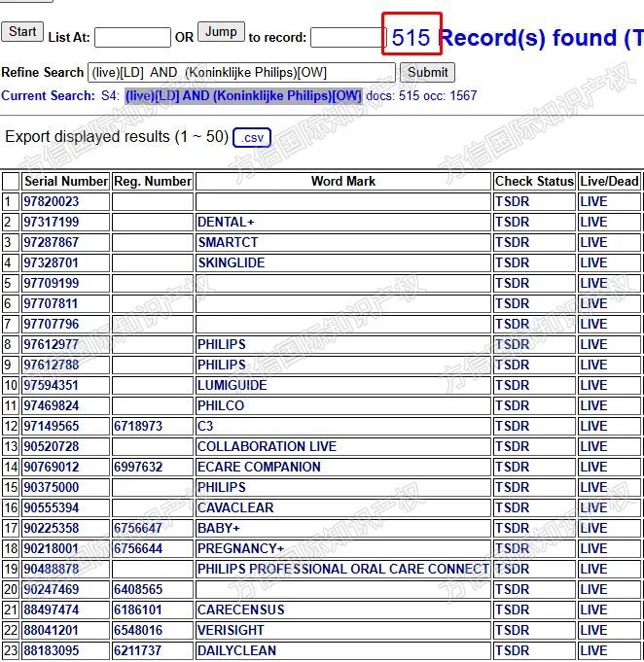Image resolution: width=644 pixels, height=662 pixels.
Task: Open registration number 6756647
Action: point(138,528)
